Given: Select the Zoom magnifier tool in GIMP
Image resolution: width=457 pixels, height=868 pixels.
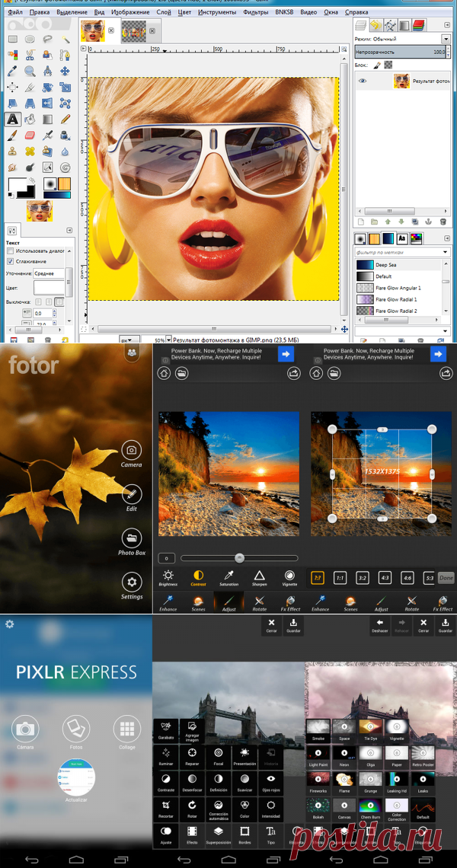Looking at the screenshot, I should pos(30,71).
